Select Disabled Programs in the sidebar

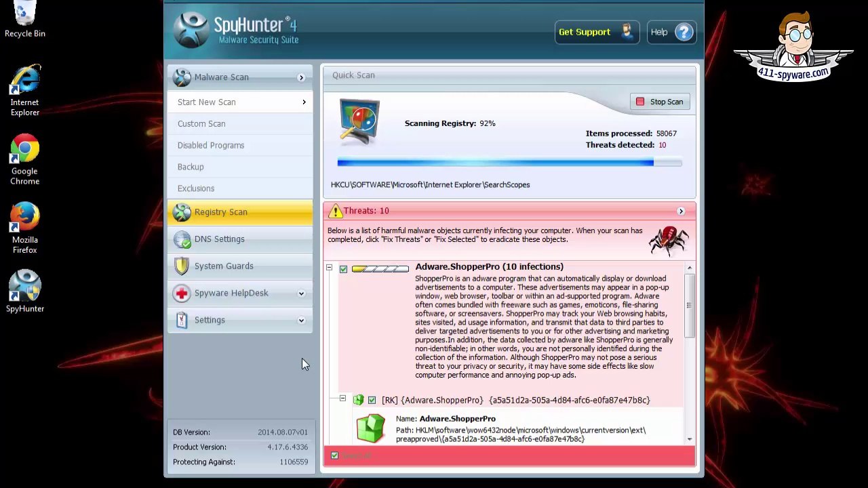tap(240, 146)
